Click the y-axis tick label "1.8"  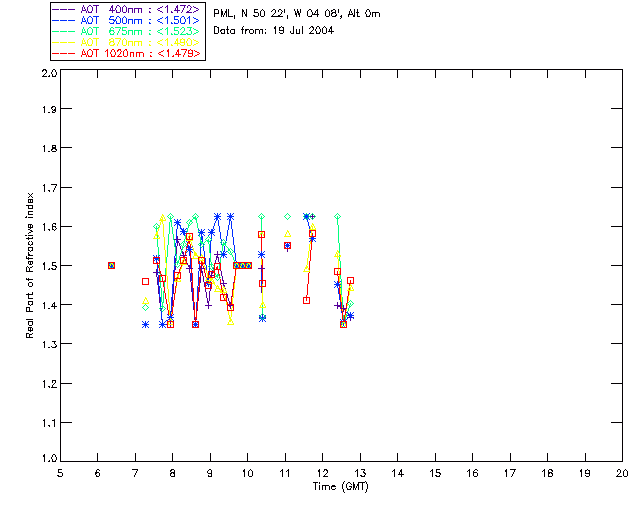(49, 148)
